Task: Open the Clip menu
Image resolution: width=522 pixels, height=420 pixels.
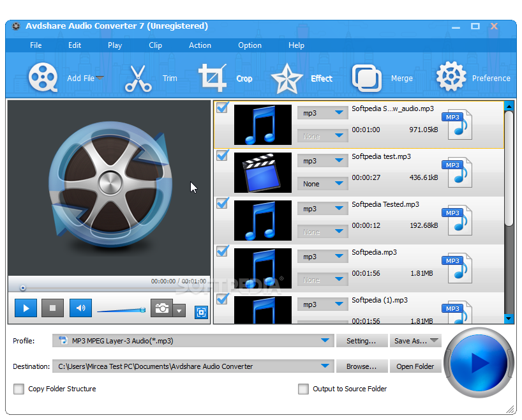Action: point(155,45)
